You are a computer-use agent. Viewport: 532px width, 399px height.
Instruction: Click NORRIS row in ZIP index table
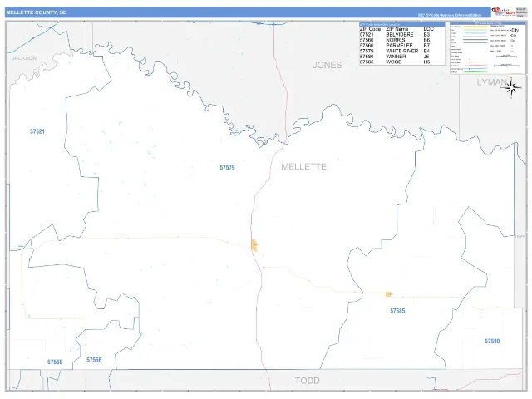[402, 40]
